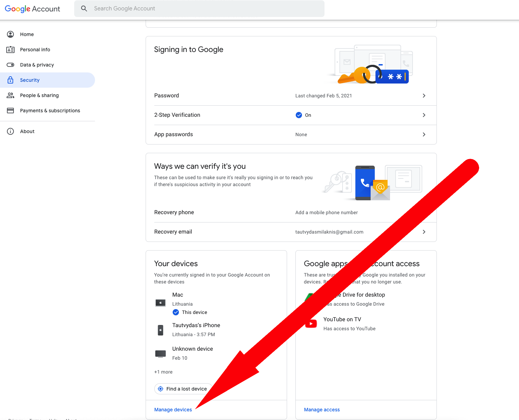This screenshot has width=519, height=420.
Task: Open Recovery phone setting
Action: [291, 212]
